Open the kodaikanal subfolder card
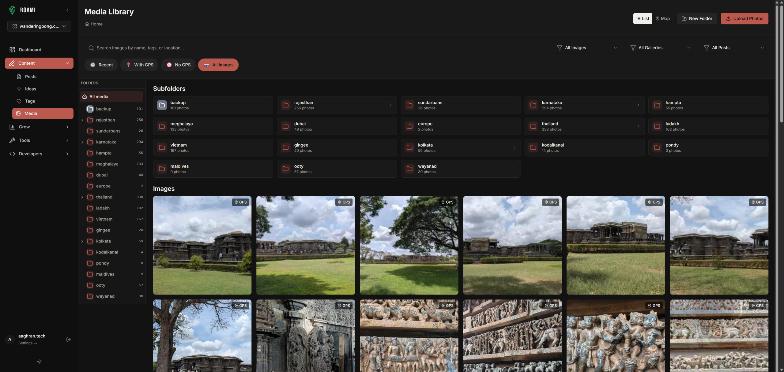Screen dimensions: 784x372 coord(585,148)
